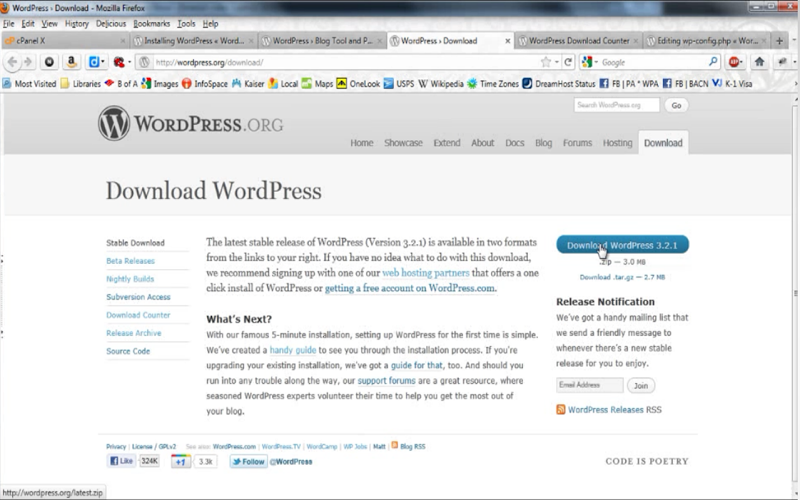The height and width of the screenshot is (500, 800).
Task: Click the blue Delicious 'd' toolbar icon
Action: [x=94, y=62]
